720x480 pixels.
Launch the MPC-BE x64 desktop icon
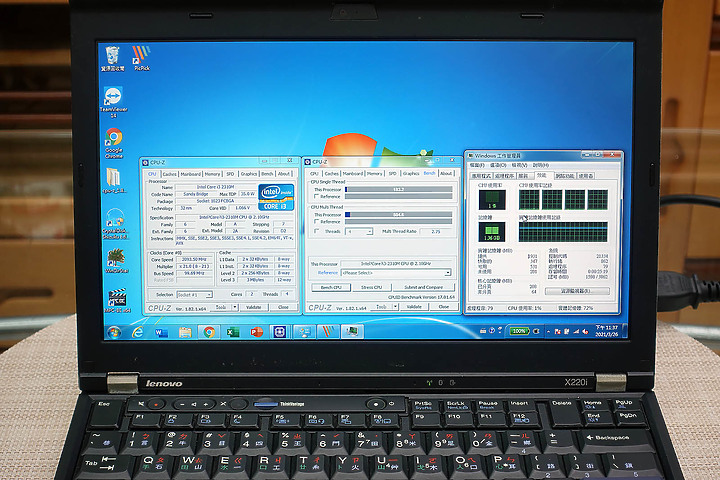117,301
